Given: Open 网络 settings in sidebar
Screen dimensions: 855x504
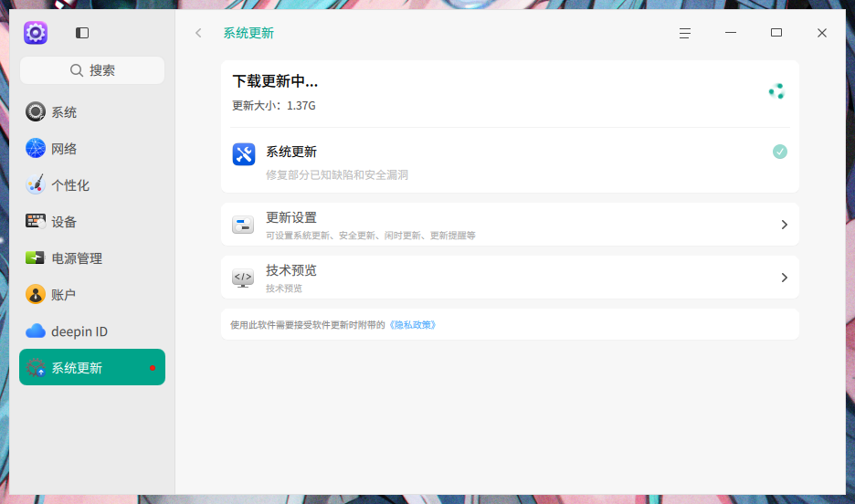Looking at the screenshot, I should click(x=92, y=149).
